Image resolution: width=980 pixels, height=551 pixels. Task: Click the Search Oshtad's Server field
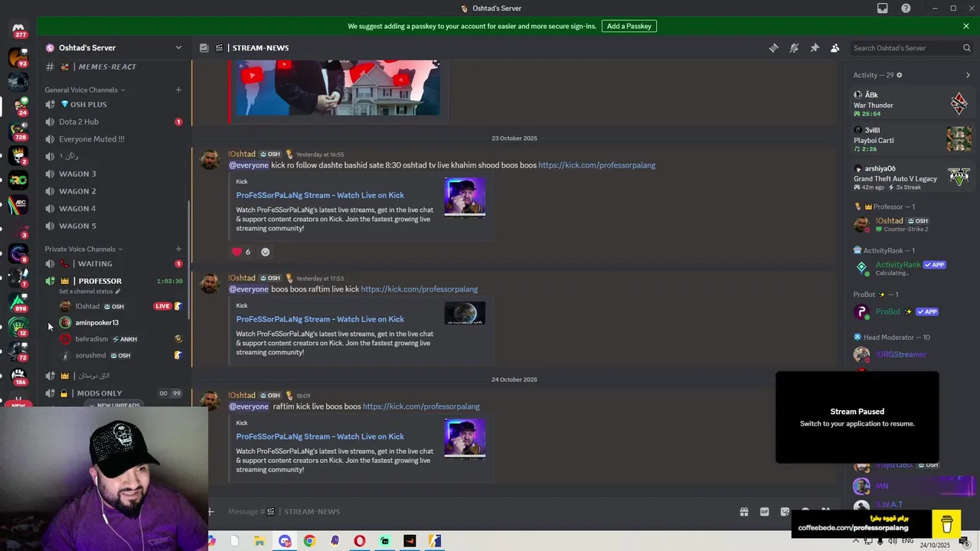coord(911,47)
